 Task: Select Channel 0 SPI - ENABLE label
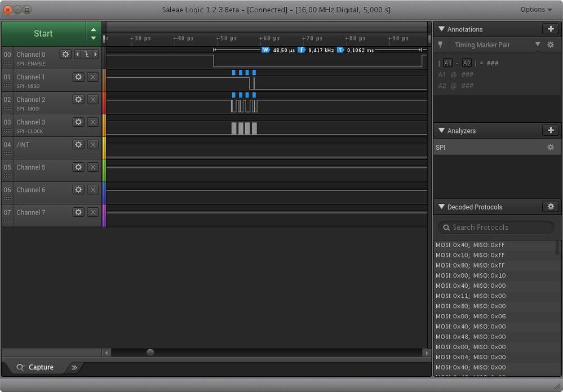point(31,64)
